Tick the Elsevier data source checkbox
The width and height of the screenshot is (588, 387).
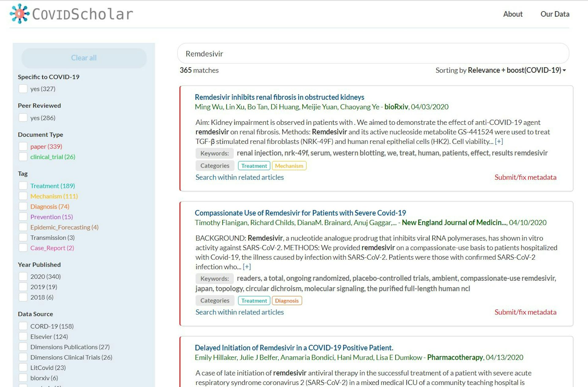(x=23, y=336)
